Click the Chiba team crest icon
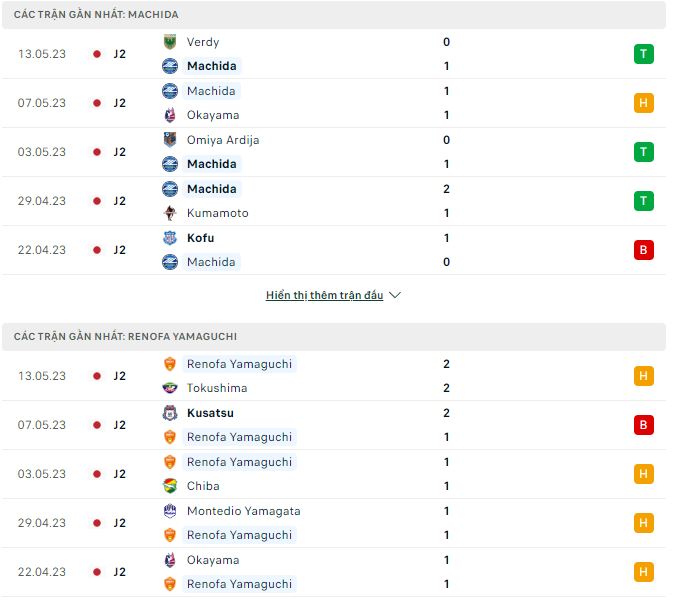The height and width of the screenshot is (600, 674). [x=170, y=486]
